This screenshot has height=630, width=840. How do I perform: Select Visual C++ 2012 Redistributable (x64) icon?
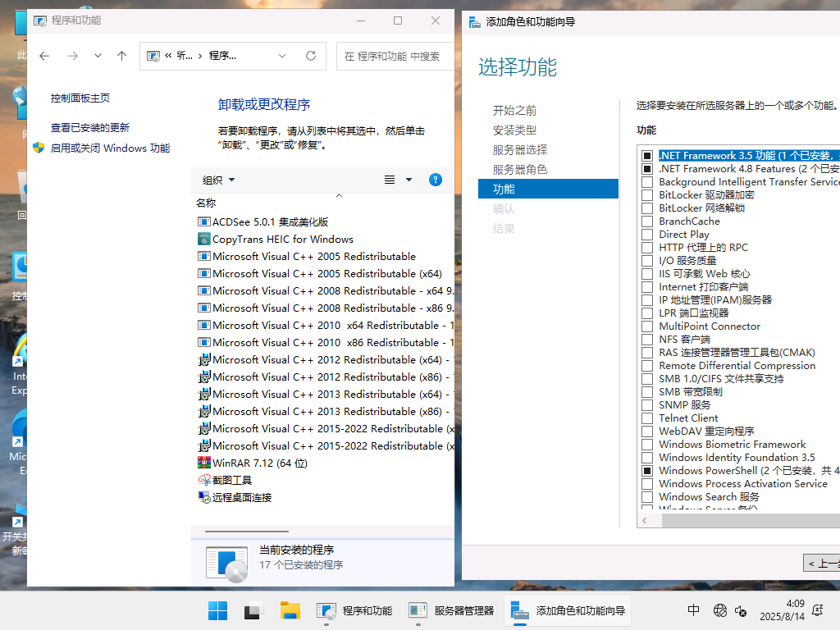click(x=203, y=359)
